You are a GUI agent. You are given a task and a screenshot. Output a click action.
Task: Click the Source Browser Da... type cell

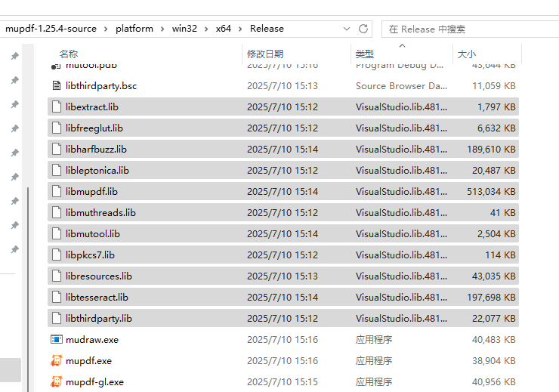[x=401, y=86]
